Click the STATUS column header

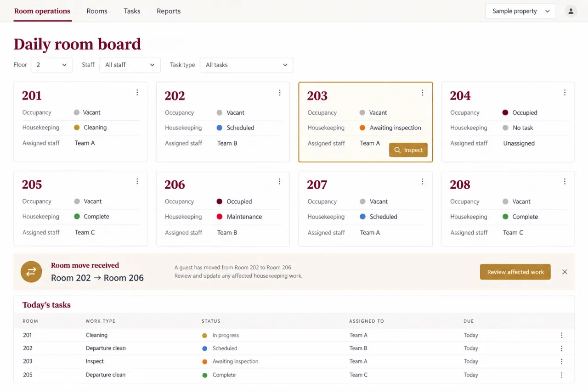tap(211, 321)
